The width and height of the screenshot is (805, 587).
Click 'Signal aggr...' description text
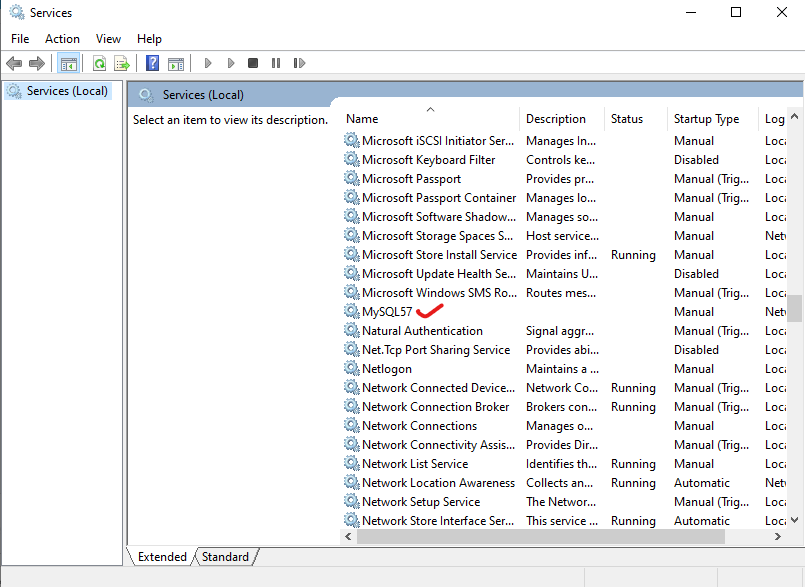[x=560, y=331]
